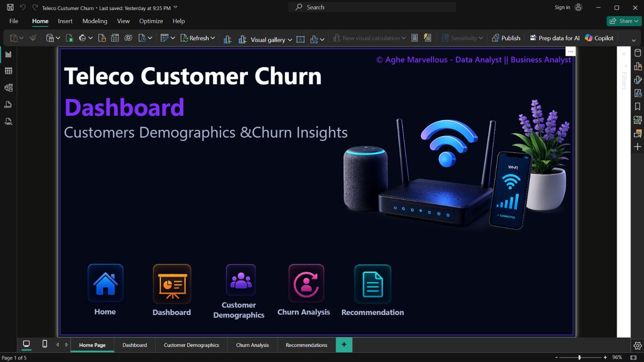Switch to desktop layout view
This screenshot has height=362, width=644.
click(x=26, y=344)
